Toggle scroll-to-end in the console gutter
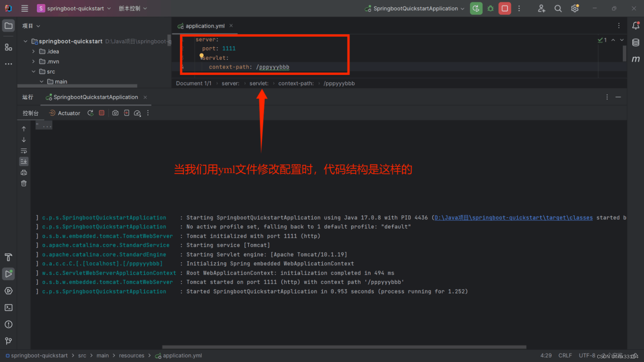644x362 pixels. point(24,161)
